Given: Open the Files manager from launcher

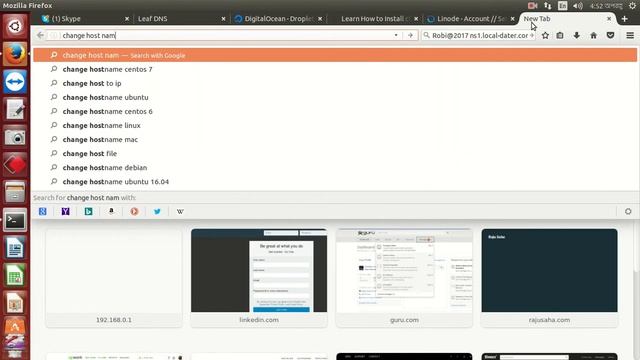Looking at the screenshot, I should point(15,193).
